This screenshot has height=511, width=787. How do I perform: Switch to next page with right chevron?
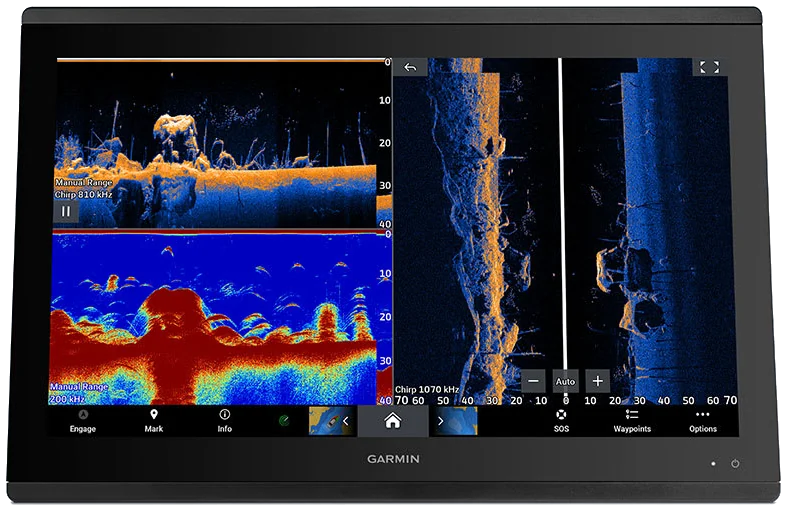point(440,421)
